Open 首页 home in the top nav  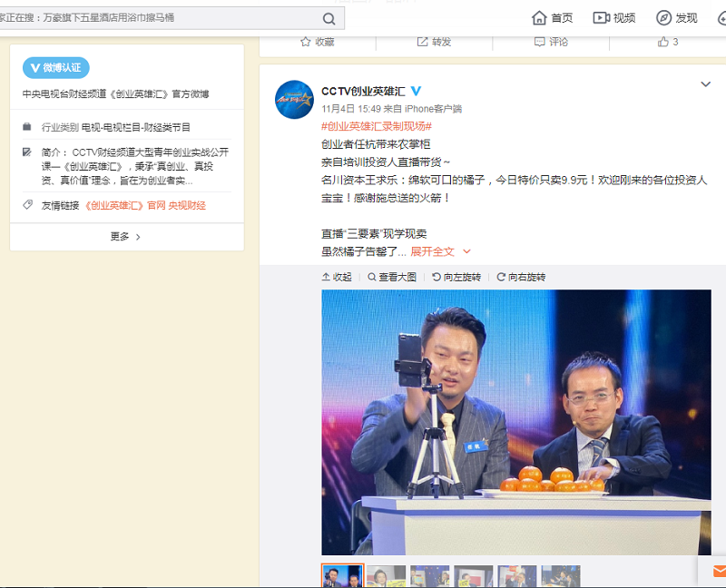click(x=552, y=18)
